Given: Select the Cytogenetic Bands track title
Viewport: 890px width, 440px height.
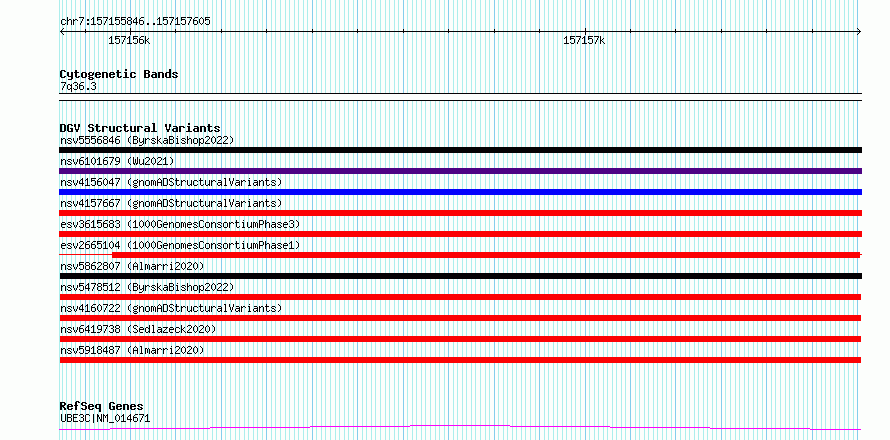Looking at the screenshot, I should pyautogui.click(x=119, y=74).
